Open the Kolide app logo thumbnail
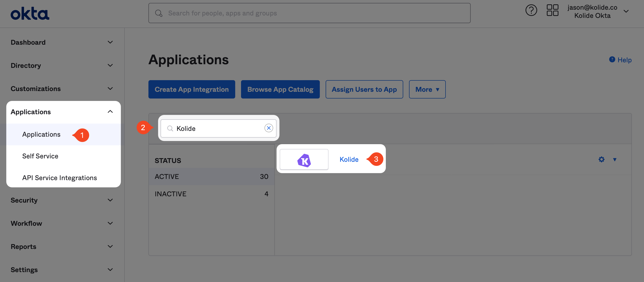This screenshot has height=282, width=644. [304, 160]
